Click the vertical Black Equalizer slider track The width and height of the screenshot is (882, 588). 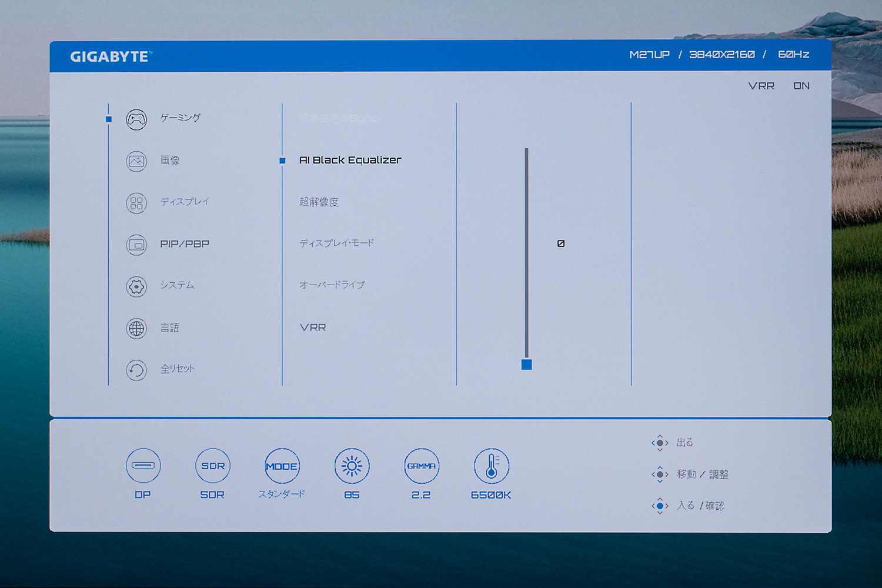[x=526, y=253]
